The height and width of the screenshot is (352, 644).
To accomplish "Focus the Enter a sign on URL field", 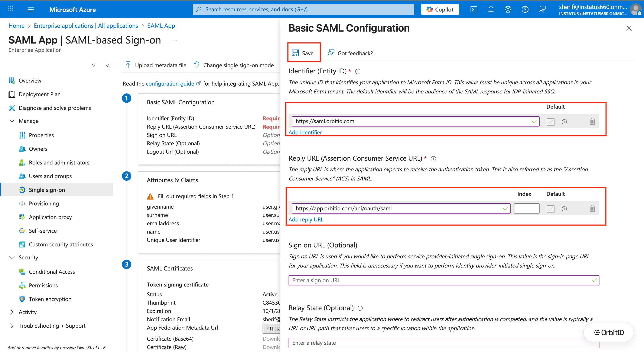I will pyautogui.click(x=444, y=280).
